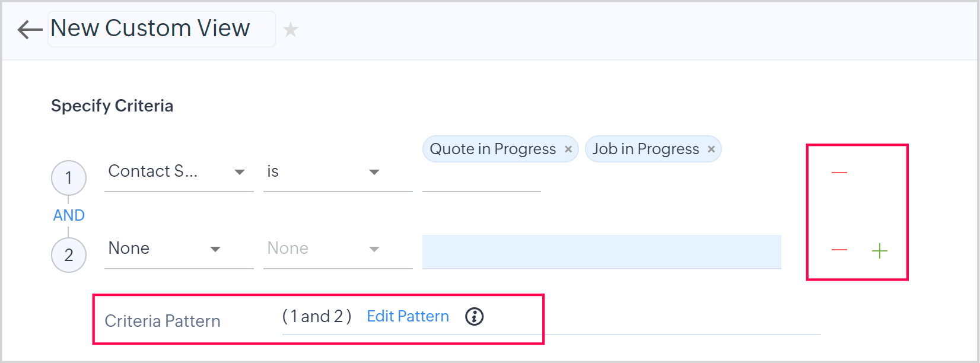Click the back arrow icon
Image resolution: width=980 pixels, height=363 pixels.
point(30,30)
